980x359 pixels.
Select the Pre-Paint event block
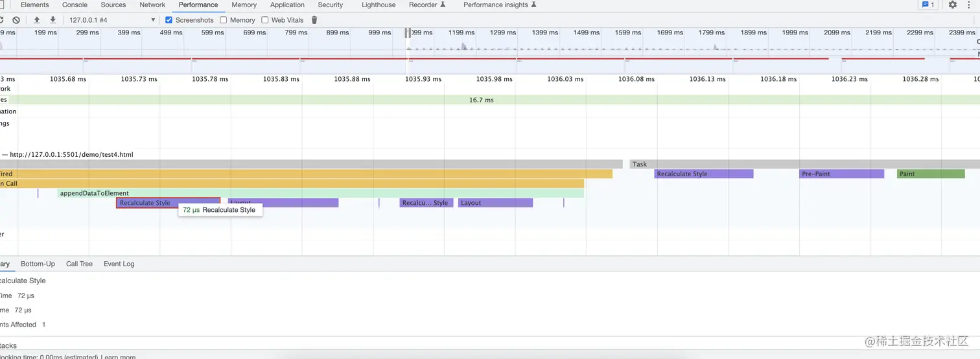click(x=841, y=174)
